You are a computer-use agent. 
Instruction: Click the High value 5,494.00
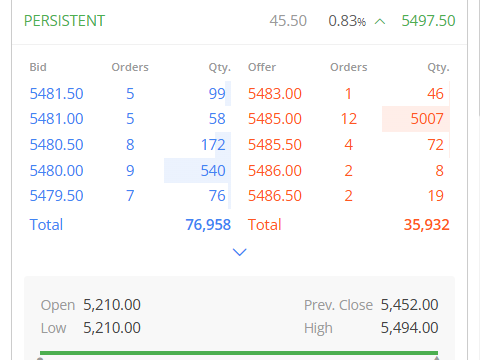[x=409, y=328]
